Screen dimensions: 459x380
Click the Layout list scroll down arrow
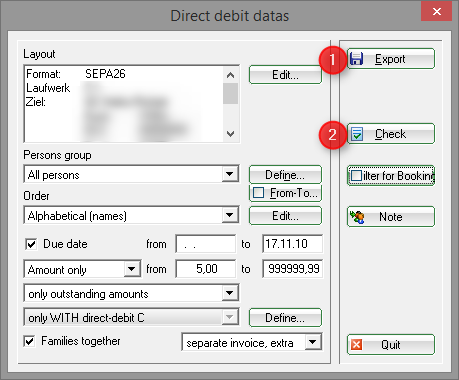coord(230,134)
